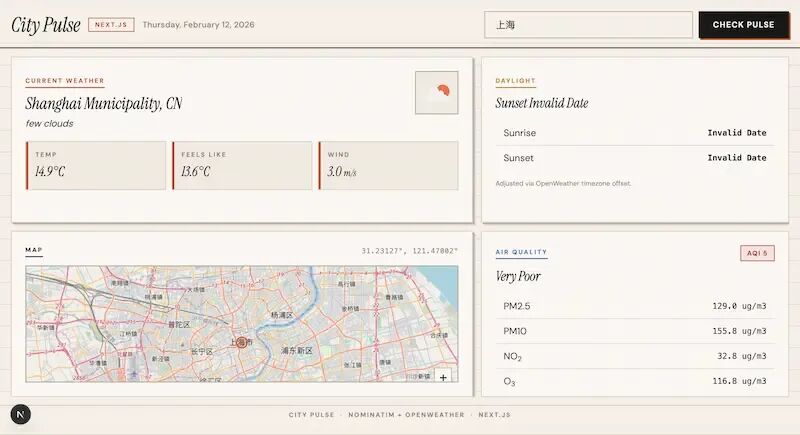800x435 pixels.
Task: Click footer text CITY PULSE
Action: pyautogui.click(x=311, y=415)
